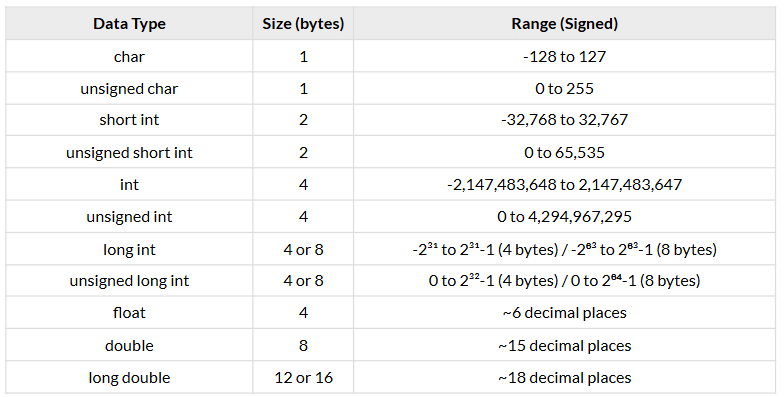Click the float data type cell
The image size is (784, 397).
(x=129, y=313)
